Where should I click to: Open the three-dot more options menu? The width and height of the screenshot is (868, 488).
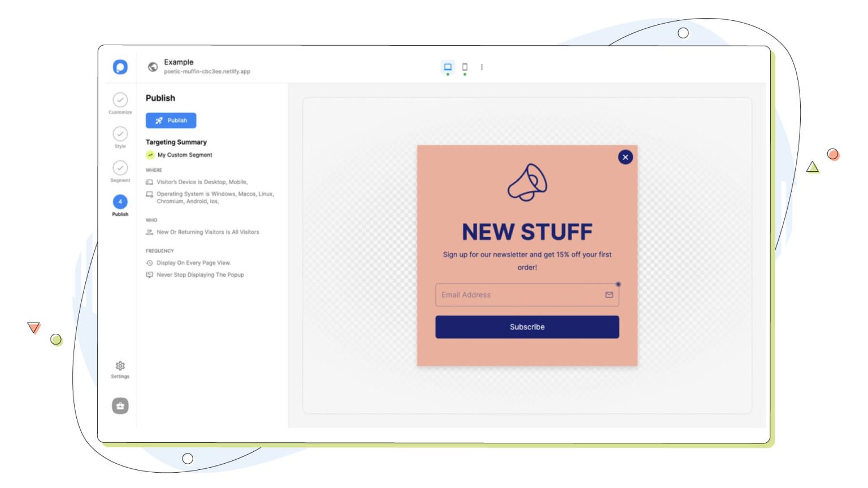point(481,67)
